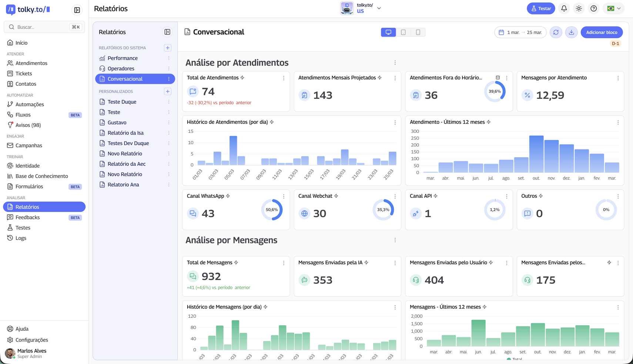Click the Buscar search field
The image size is (633, 364).
click(41, 27)
